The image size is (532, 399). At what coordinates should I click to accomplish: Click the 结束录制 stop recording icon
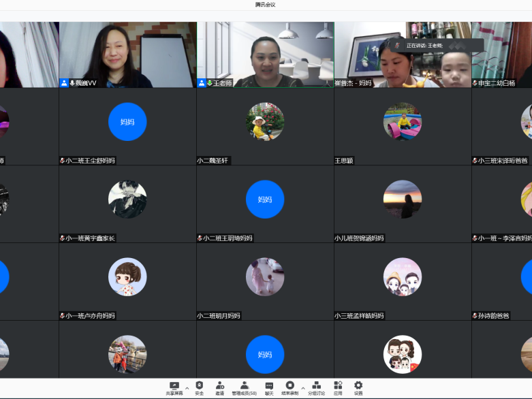pos(290,385)
